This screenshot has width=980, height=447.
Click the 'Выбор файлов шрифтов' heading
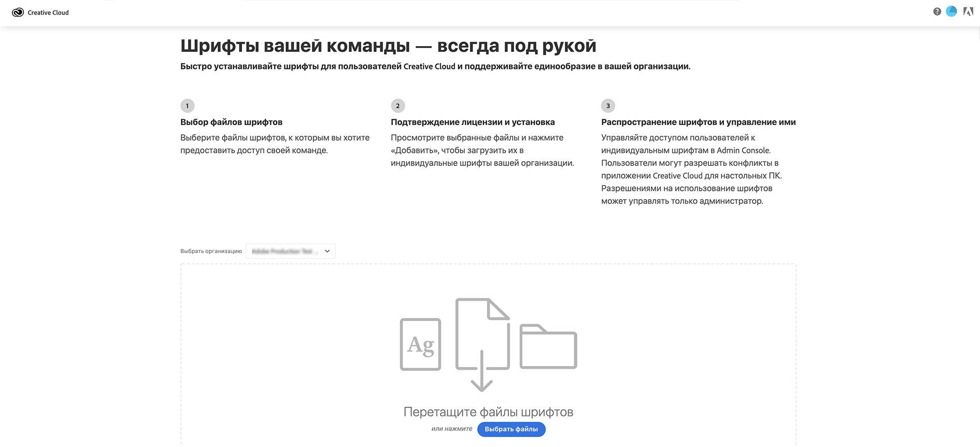pyautogui.click(x=231, y=122)
